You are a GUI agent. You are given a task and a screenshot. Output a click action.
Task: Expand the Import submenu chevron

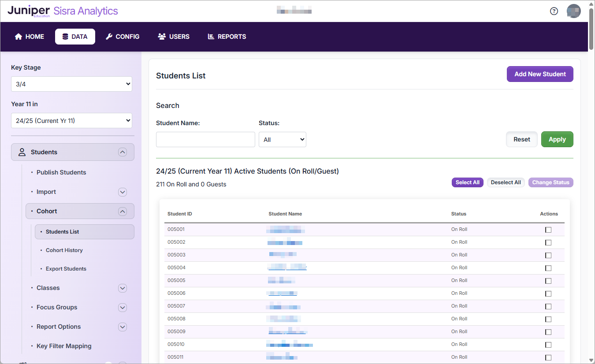click(123, 192)
